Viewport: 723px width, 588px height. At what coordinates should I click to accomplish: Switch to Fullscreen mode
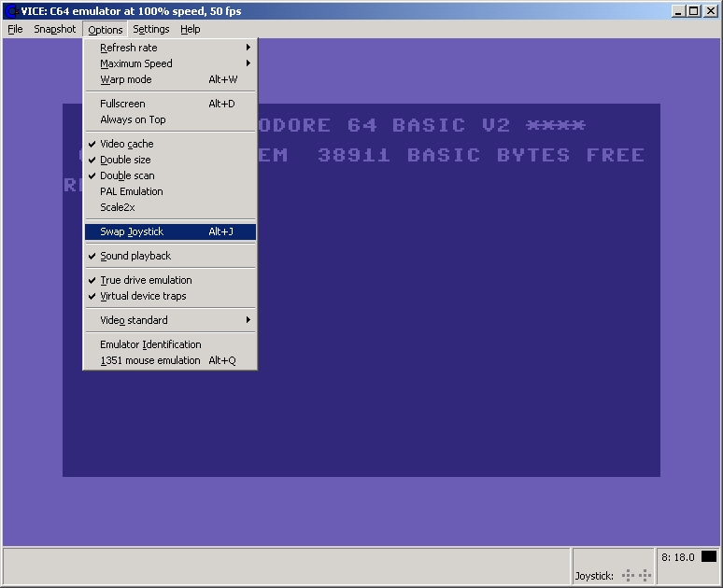coord(122,104)
